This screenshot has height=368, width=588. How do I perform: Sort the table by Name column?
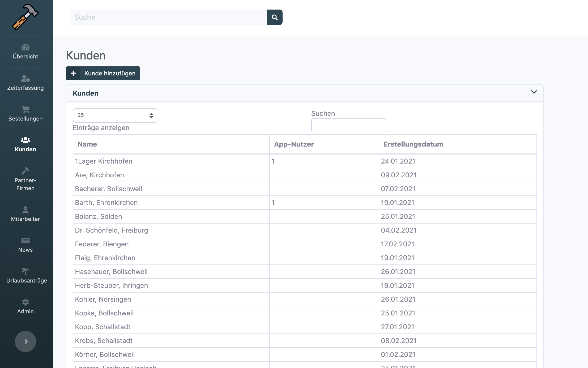87,144
